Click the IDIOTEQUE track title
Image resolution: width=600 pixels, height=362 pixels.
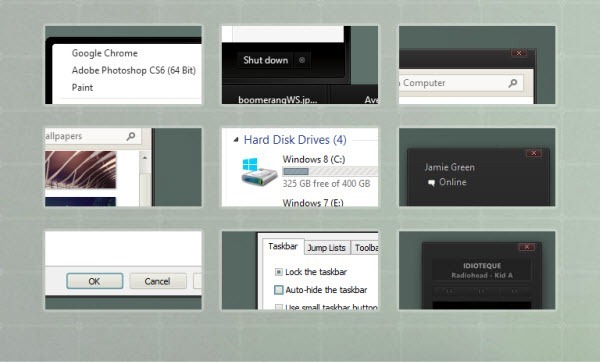click(482, 266)
